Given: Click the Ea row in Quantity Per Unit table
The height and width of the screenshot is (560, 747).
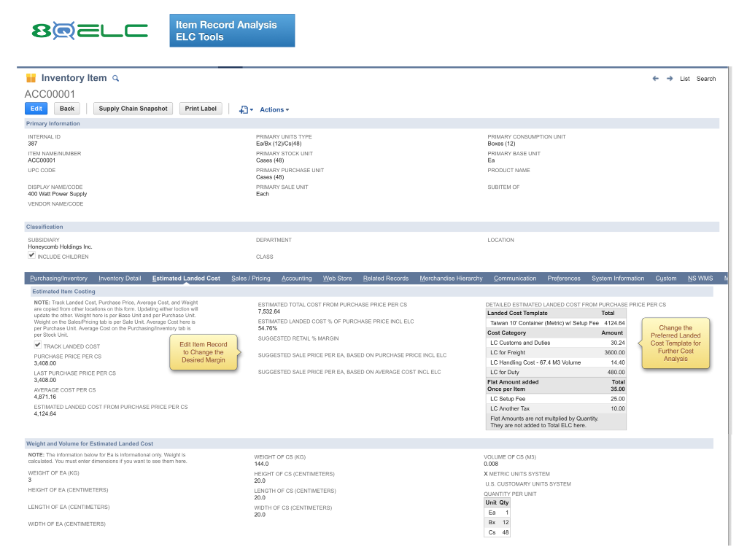Looking at the screenshot, I should pyautogui.click(x=497, y=513).
